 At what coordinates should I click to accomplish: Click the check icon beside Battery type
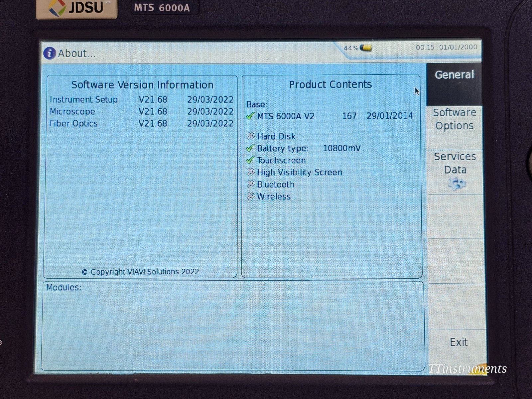(250, 148)
